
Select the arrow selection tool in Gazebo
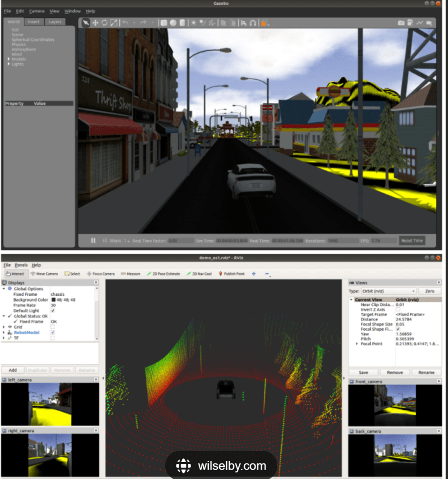click(86, 22)
